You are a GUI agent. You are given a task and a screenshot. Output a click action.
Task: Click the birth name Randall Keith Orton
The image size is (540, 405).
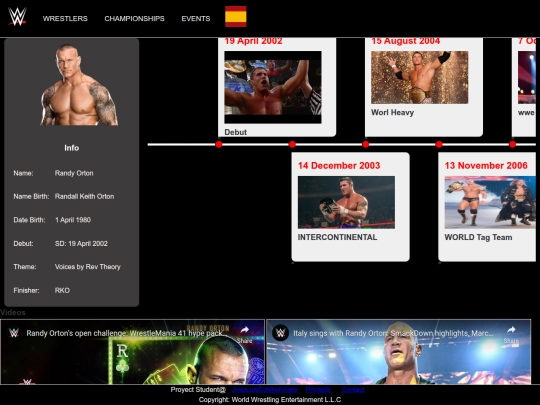[84, 197]
